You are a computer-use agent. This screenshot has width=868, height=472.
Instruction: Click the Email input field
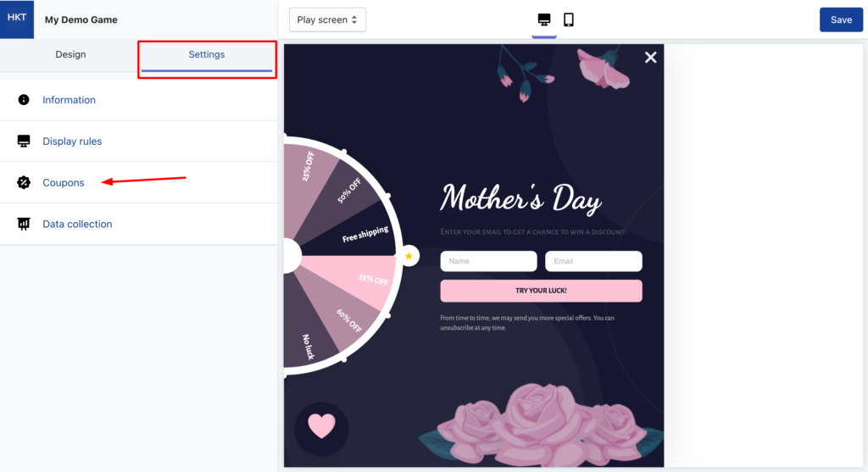click(593, 261)
